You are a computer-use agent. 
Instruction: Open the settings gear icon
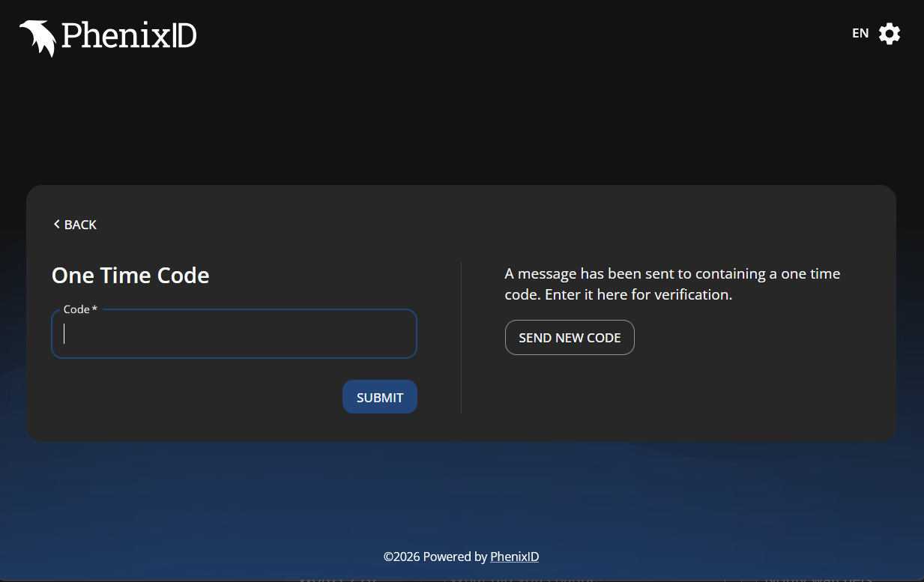point(890,34)
